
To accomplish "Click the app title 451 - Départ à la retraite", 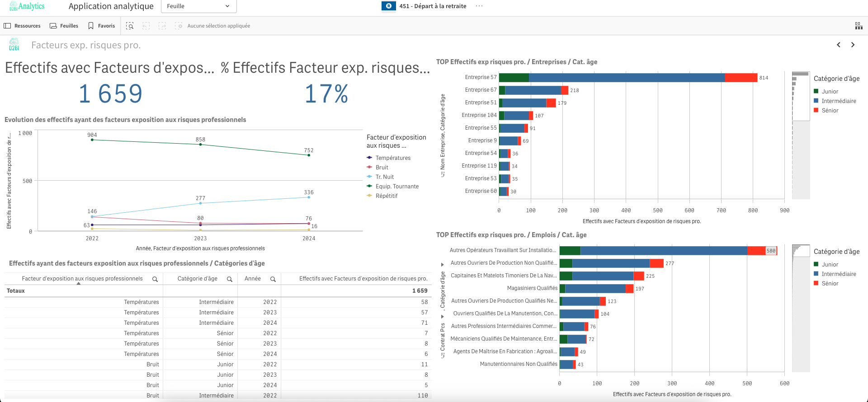I will click(432, 6).
